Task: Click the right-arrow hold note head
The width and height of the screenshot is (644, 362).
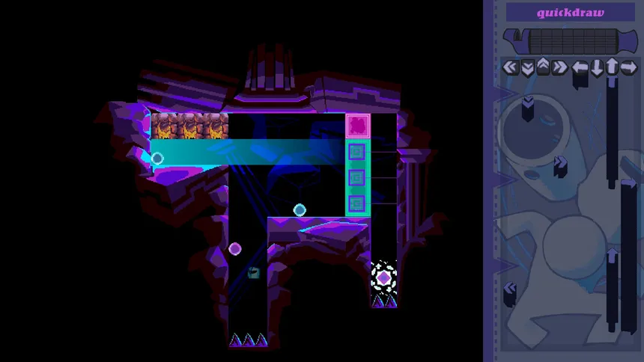Action: [629, 183]
